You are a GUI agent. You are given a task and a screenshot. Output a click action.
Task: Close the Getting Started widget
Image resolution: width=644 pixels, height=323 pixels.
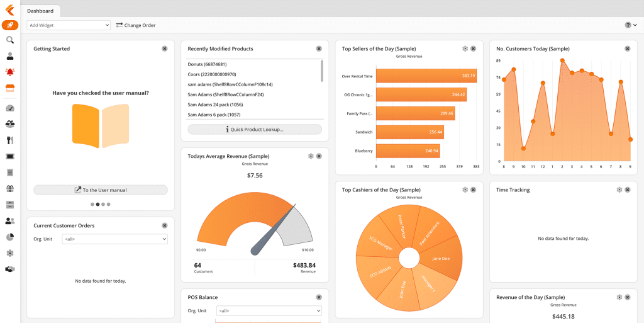pos(165,48)
